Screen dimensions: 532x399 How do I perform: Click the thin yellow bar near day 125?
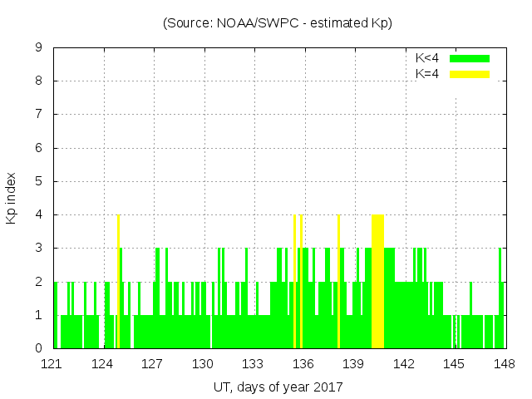(x=118, y=281)
